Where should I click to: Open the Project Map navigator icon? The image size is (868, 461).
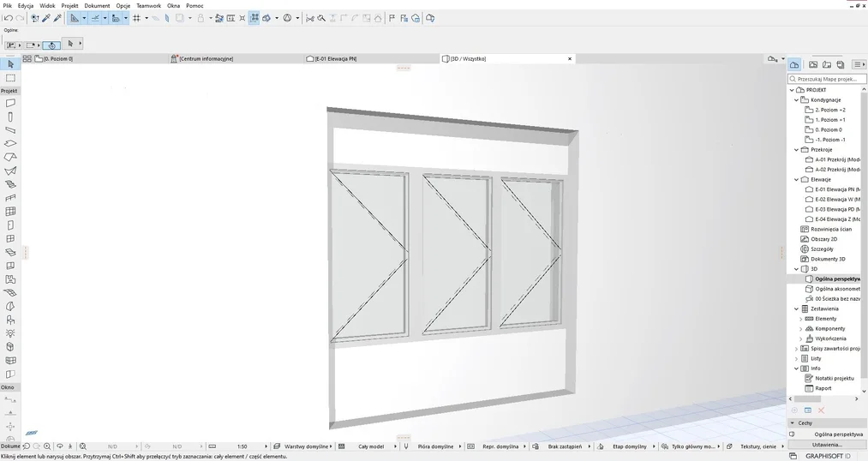click(x=793, y=65)
